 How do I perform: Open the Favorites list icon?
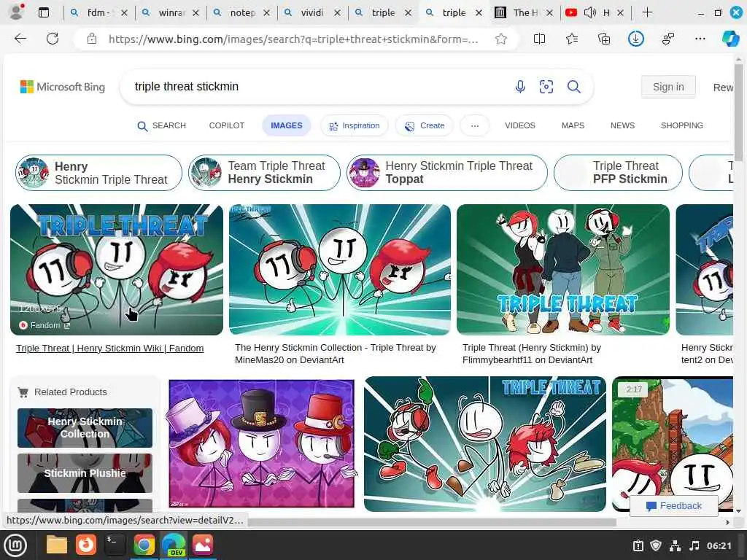click(572, 39)
